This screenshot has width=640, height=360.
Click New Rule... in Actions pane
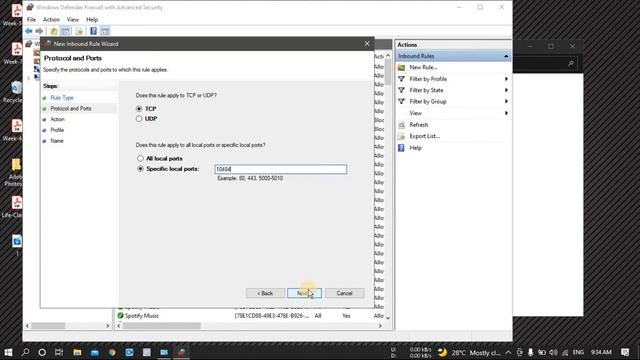tap(423, 67)
